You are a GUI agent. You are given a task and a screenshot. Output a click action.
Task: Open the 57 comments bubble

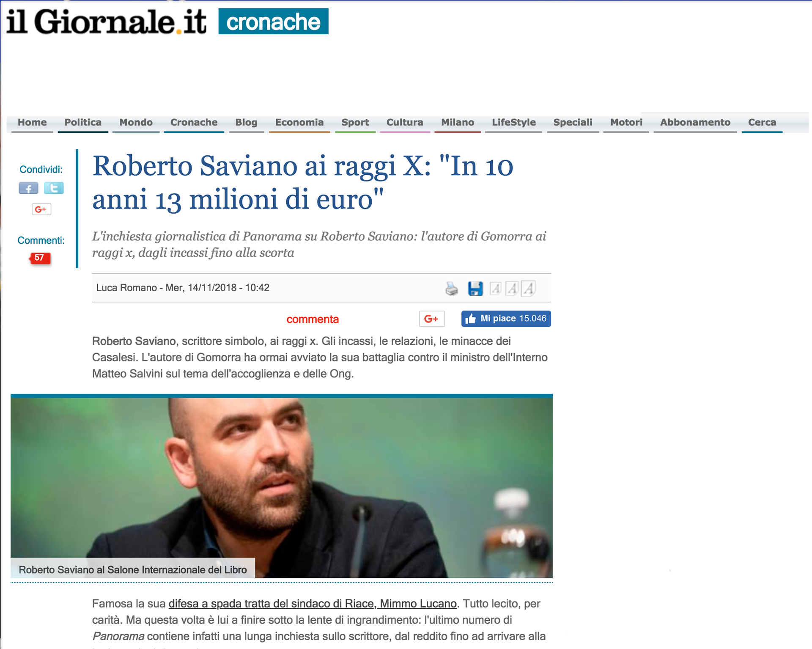40,258
